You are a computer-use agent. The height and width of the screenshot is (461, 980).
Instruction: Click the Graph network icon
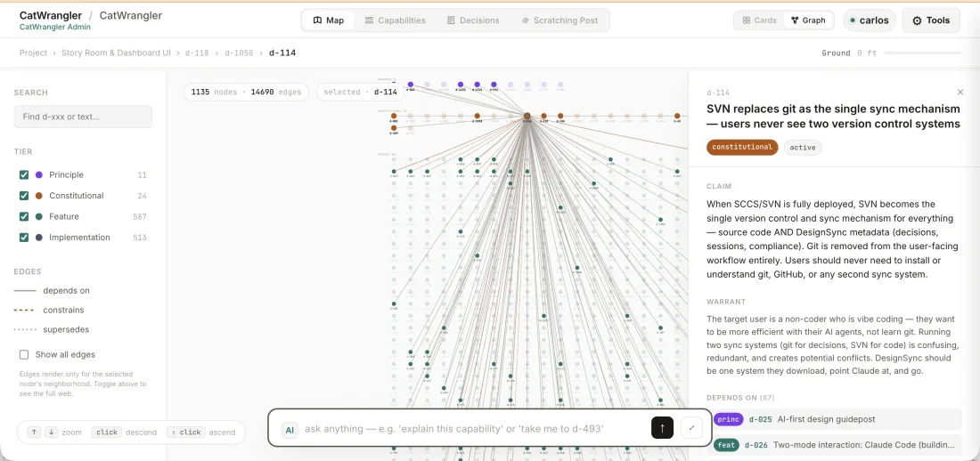(x=795, y=20)
